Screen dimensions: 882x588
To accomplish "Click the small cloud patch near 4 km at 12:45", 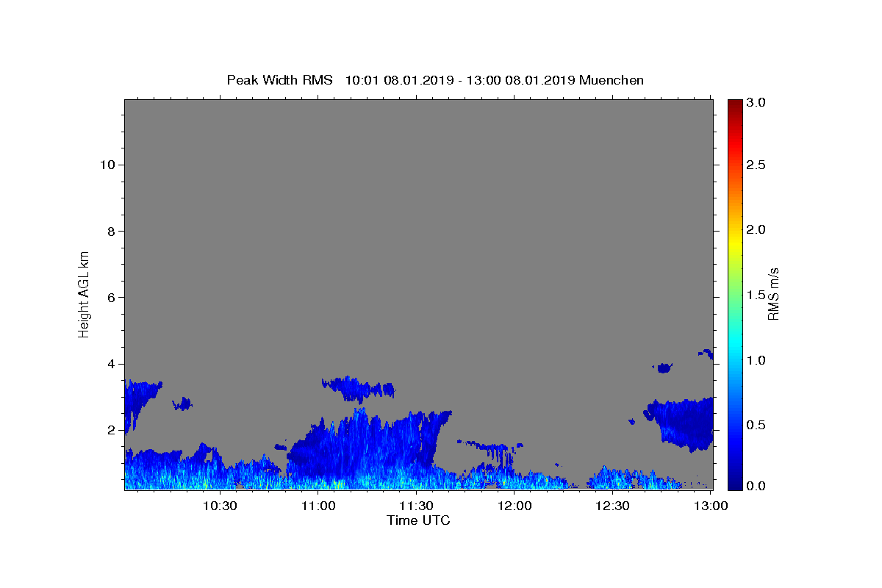I will point(664,367).
